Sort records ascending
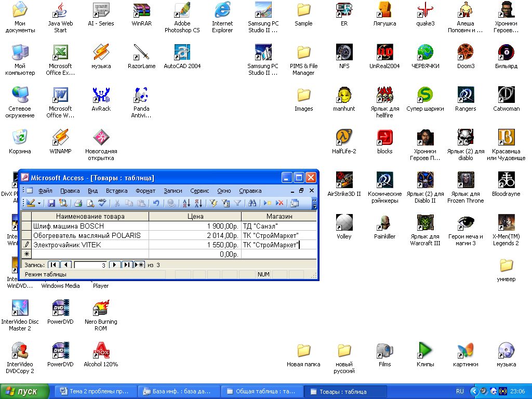532x399 pixels. coord(187,203)
